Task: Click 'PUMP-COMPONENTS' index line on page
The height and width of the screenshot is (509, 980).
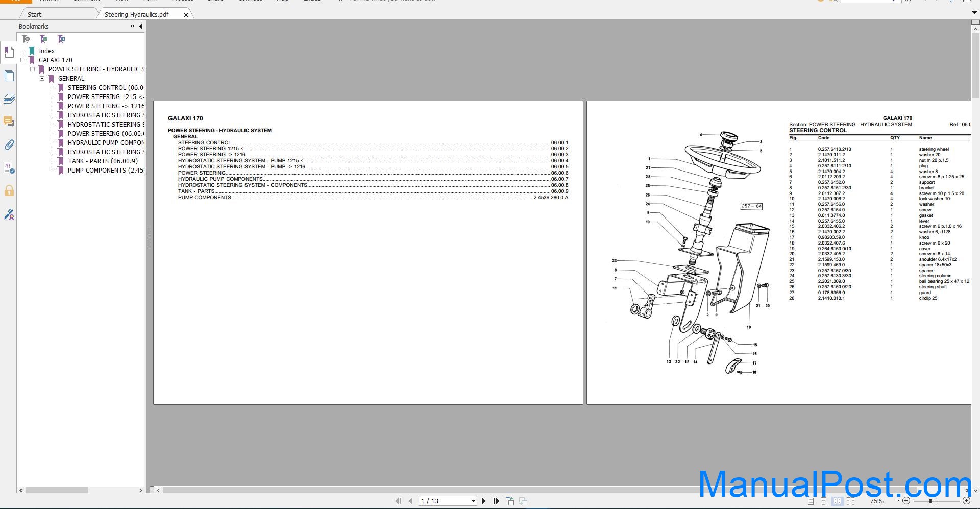Action: click(373, 198)
